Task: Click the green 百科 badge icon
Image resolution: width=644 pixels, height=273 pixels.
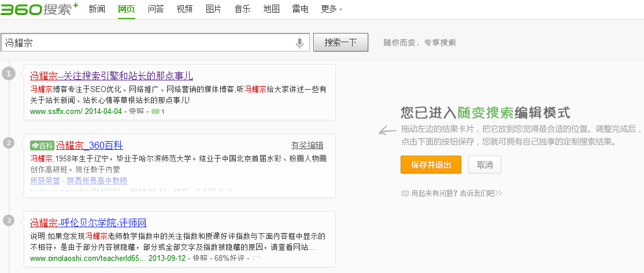Action: 42,146
